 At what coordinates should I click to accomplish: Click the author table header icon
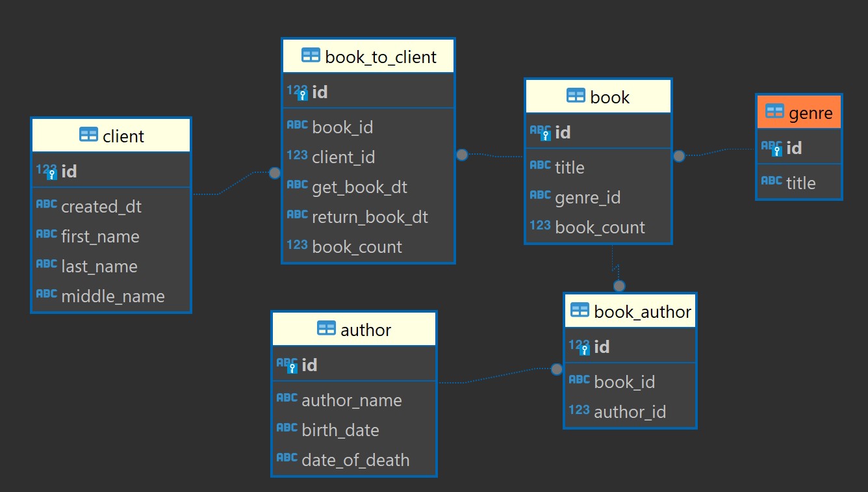point(326,329)
